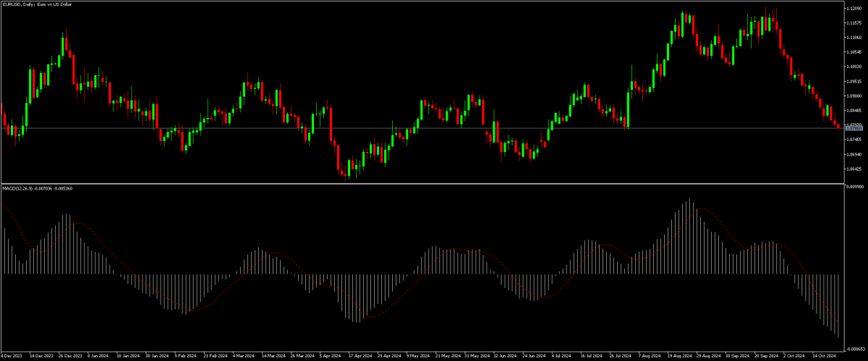Screen dimensions: 868x361
Task: Click the 1.09000 price axis label
Action: 854,95
